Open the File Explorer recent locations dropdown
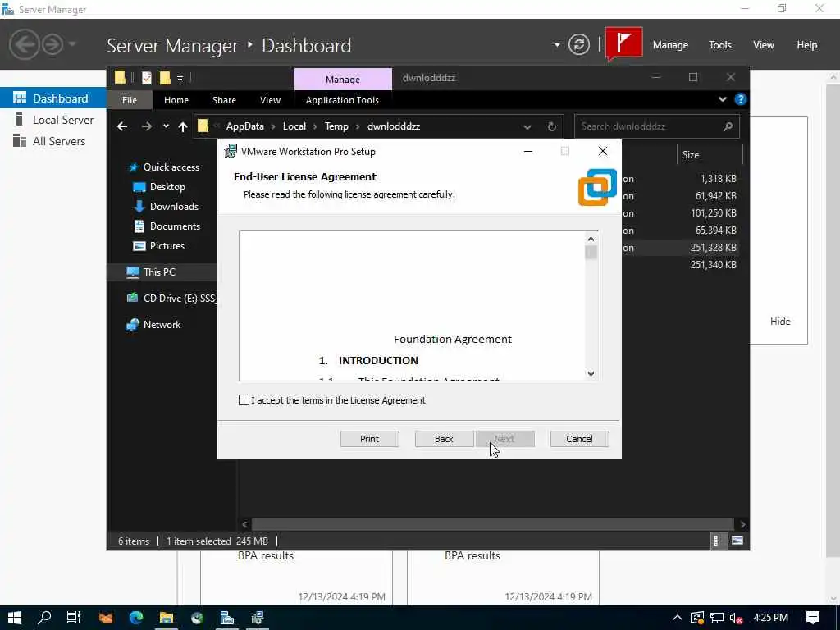 point(166,126)
